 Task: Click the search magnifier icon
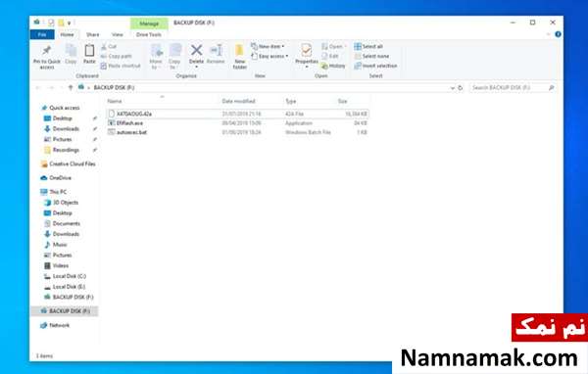(x=551, y=88)
